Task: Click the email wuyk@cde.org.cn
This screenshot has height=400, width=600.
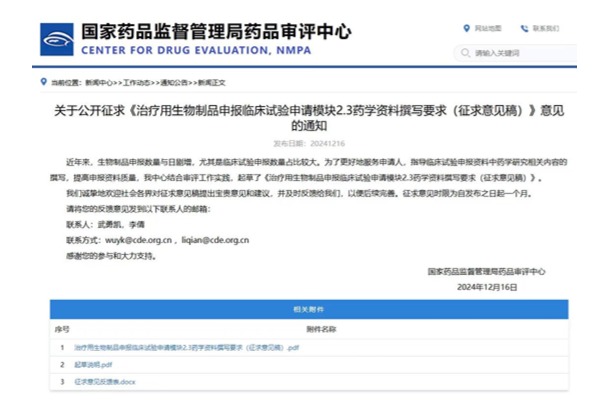Action: coord(139,240)
